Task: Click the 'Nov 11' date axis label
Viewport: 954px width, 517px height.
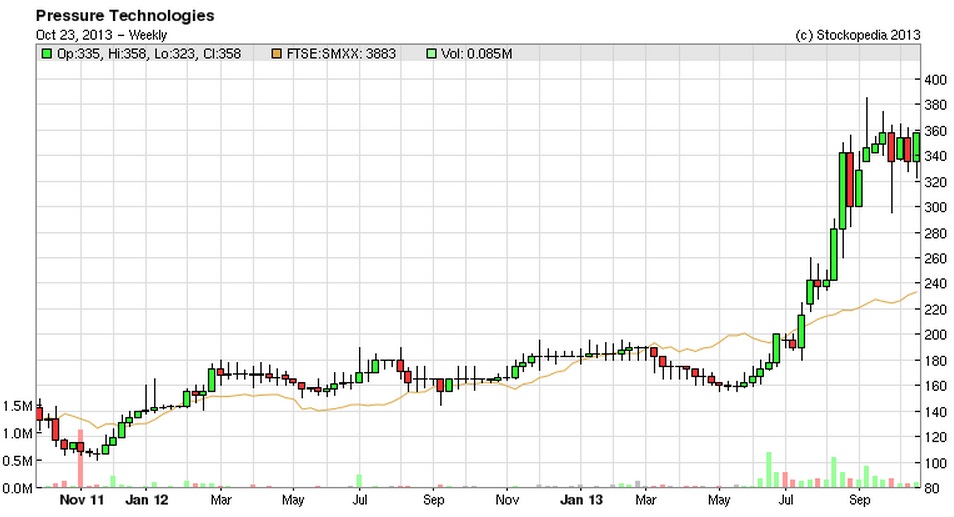Action: click(x=82, y=501)
